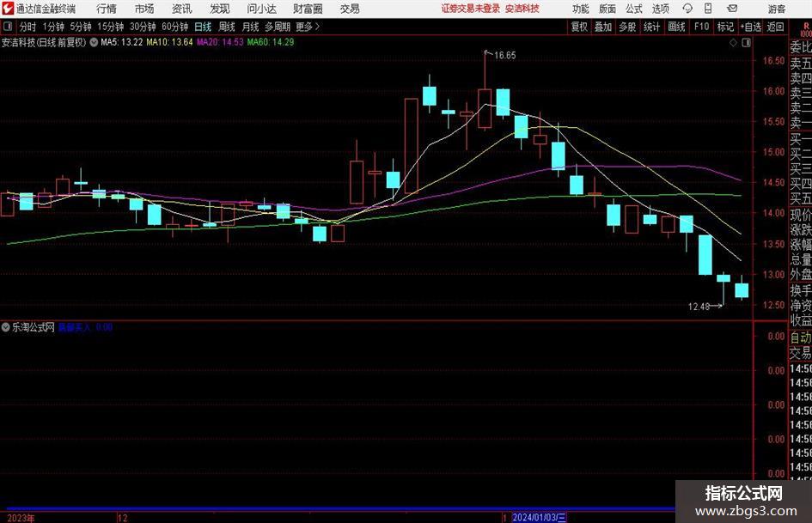Open the 多周期 multi-period view
The width and height of the screenshot is (812, 523).
pyautogui.click(x=278, y=27)
